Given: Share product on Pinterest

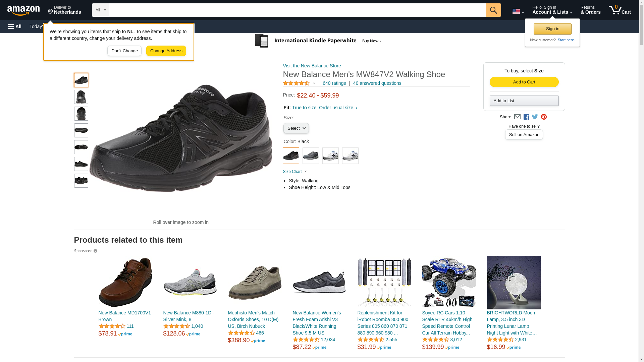Looking at the screenshot, I should 544,117.
